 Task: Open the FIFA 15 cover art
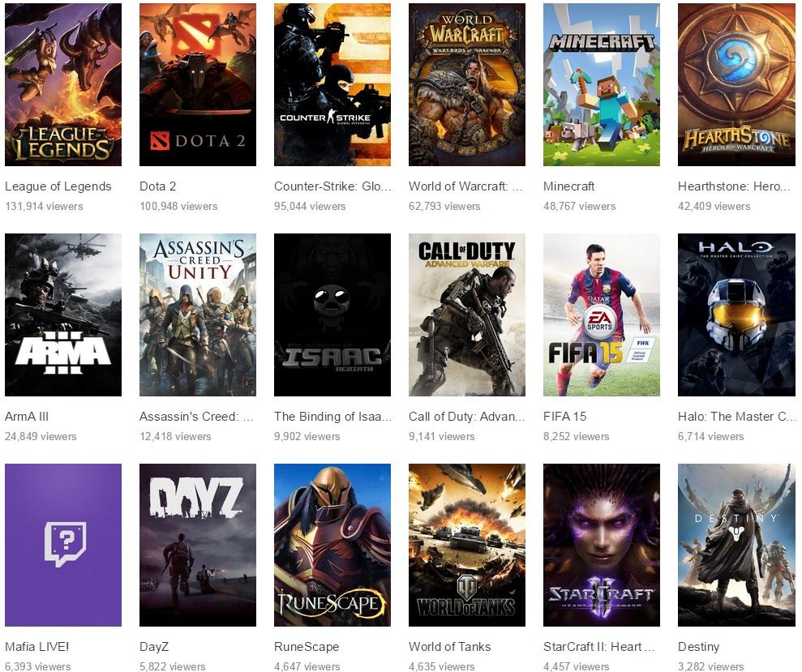click(x=602, y=315)
